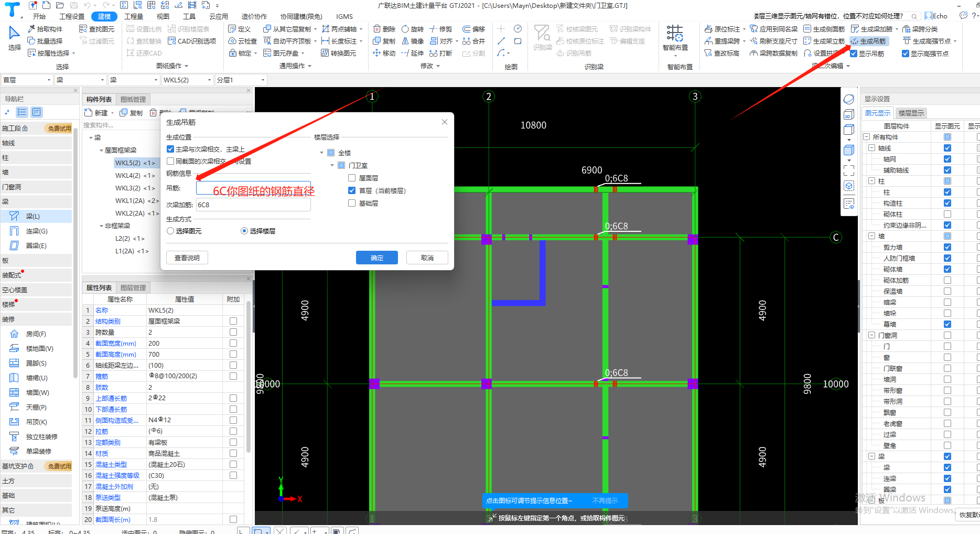
Task: Open 视图 ribbon tab
Action: (x=163, y=16)
